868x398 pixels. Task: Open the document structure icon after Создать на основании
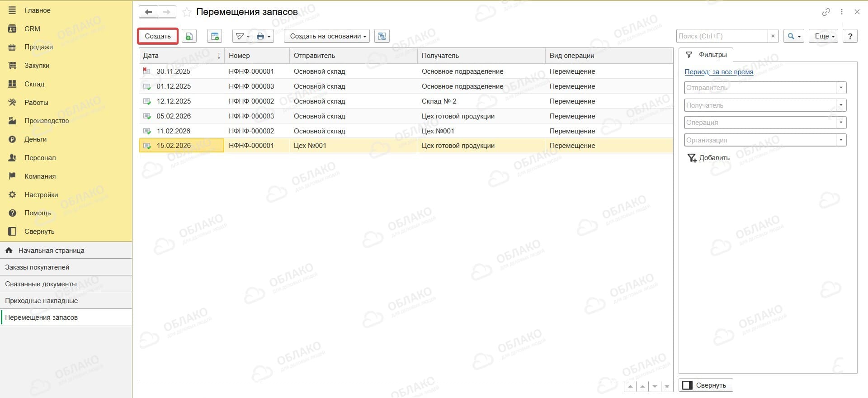[x=382, y=36]
